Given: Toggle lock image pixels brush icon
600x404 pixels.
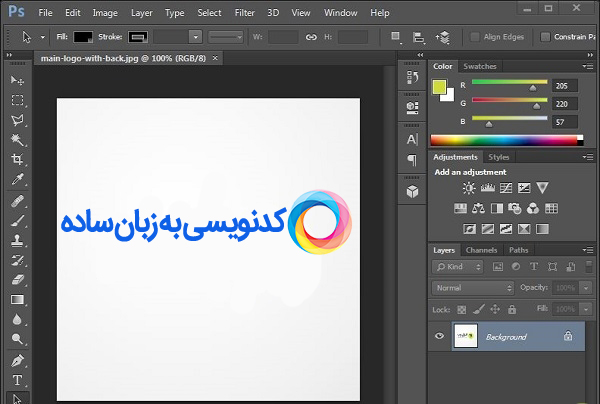Looking at the screenshot, I should [x=478, y=309].
